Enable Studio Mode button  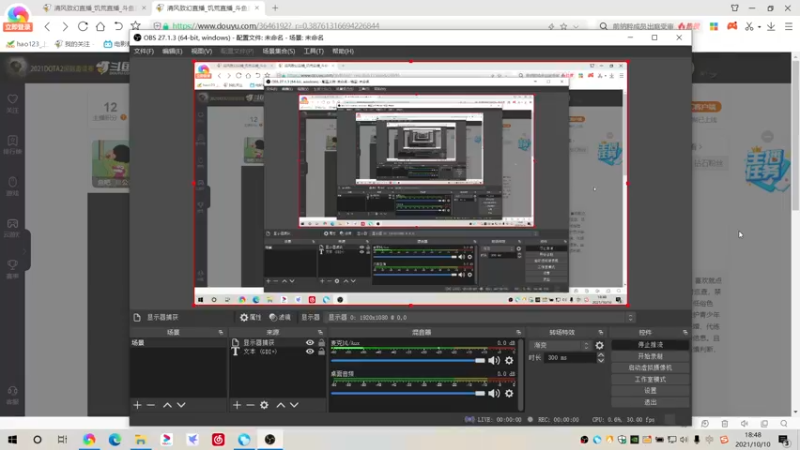(x=650, y=379)
